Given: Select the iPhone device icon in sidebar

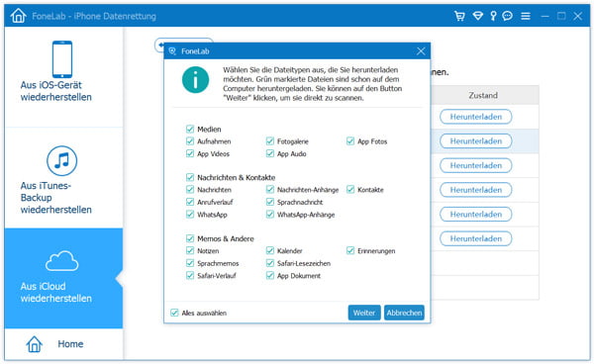Looking at the screenshot, I should 62,59.
